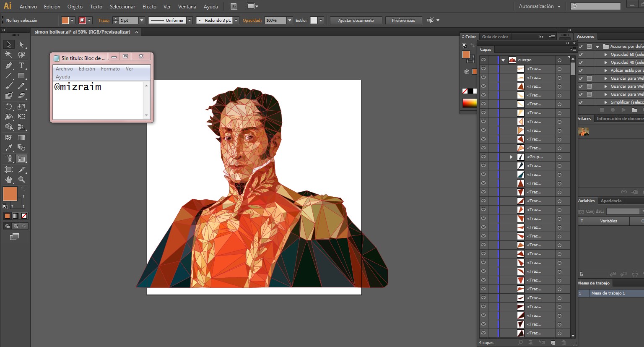Click the large fill color swatch in toolbox
644x347 pixels.
pos(10,194)
